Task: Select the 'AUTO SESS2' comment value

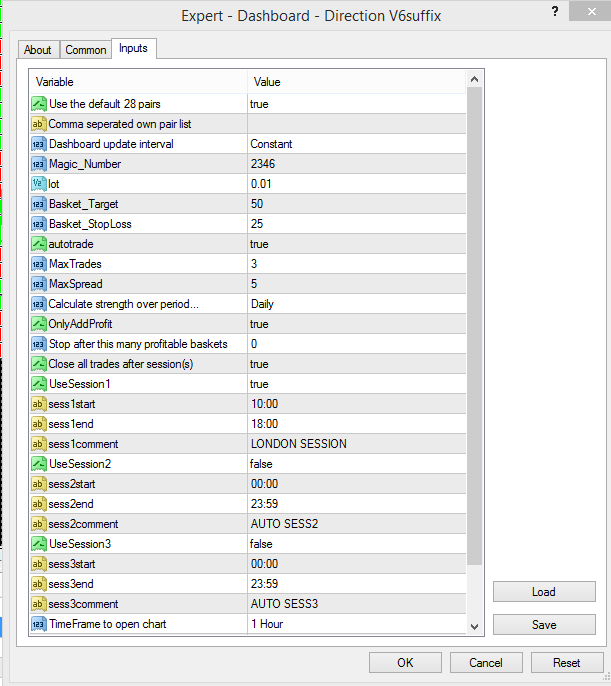Action: (x=356, y=524)
